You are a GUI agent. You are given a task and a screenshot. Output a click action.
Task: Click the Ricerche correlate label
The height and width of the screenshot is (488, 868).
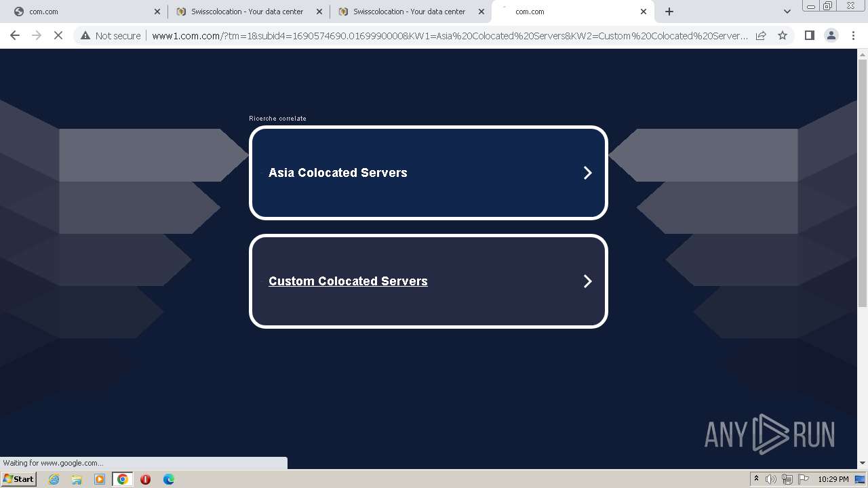(277, 119)
